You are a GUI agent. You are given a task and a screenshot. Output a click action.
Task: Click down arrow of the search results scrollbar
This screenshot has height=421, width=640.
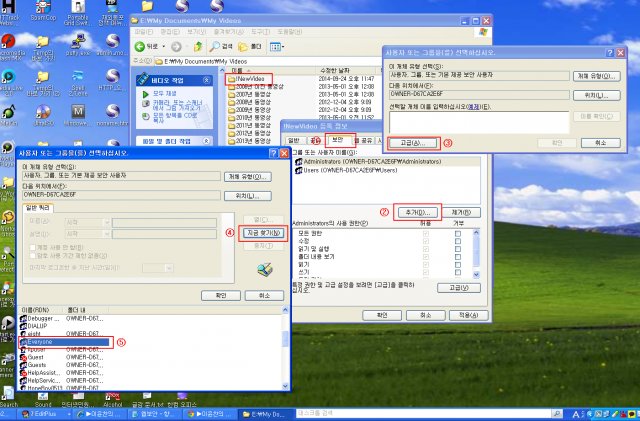[x=285, y=385]
